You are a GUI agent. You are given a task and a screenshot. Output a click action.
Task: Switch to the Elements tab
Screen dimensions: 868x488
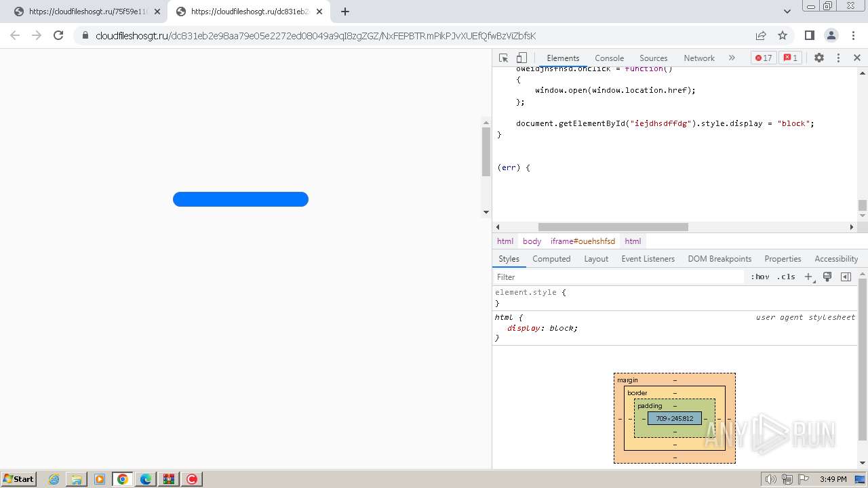click(563, 58)
